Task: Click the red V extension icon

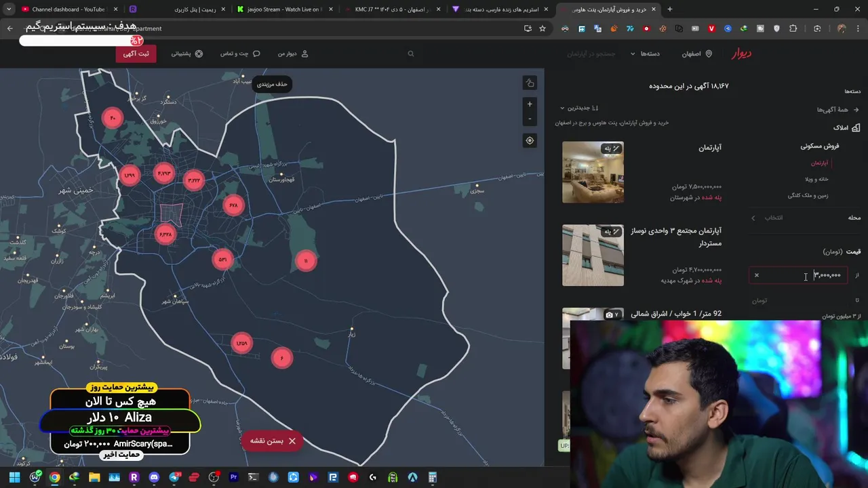Action: [x=711, y=28]
